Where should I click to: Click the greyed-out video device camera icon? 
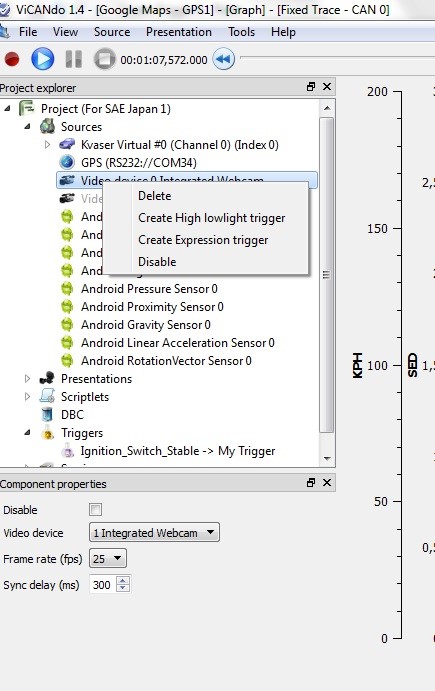67,199
